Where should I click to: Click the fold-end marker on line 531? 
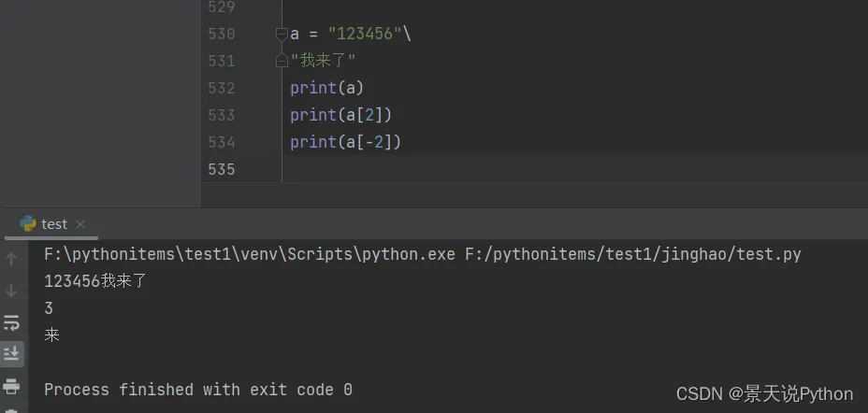pyautogui.click(x=282, y=62)
